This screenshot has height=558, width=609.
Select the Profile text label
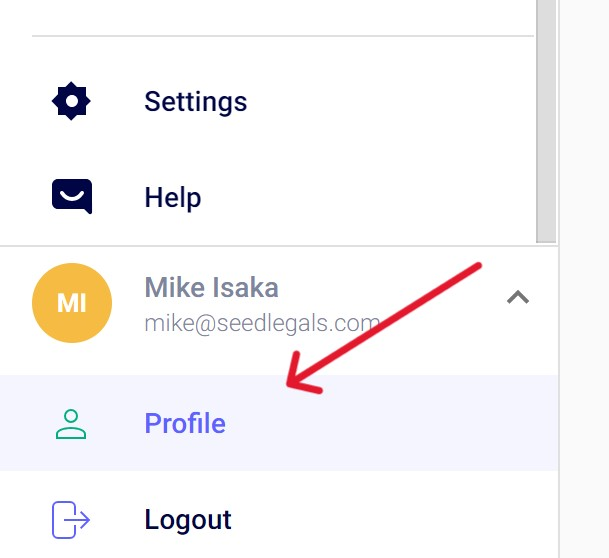[x=185, y=423]
